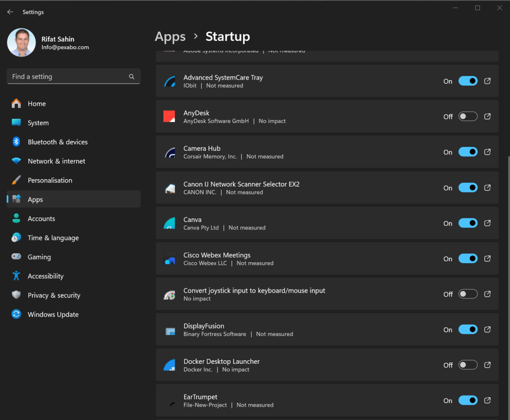Screen dimensions: 510x420
Task: Open file location link for Cisco Webex Meetings
Action: 487,258
